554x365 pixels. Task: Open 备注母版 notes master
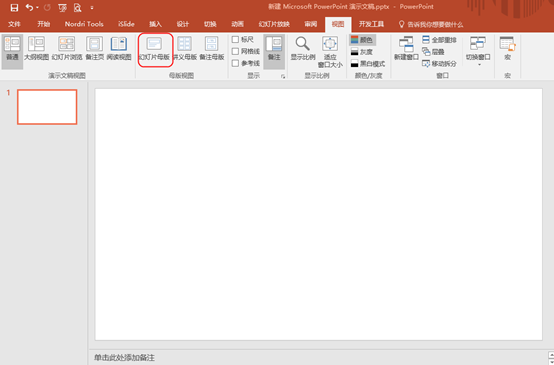[x=212, y=49]
